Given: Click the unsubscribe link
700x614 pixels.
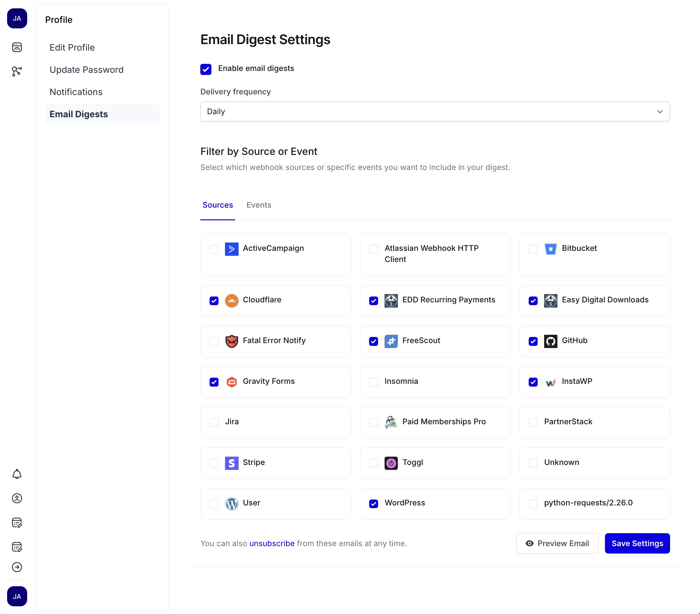Looking at the screenshot, I should point(272,543).
